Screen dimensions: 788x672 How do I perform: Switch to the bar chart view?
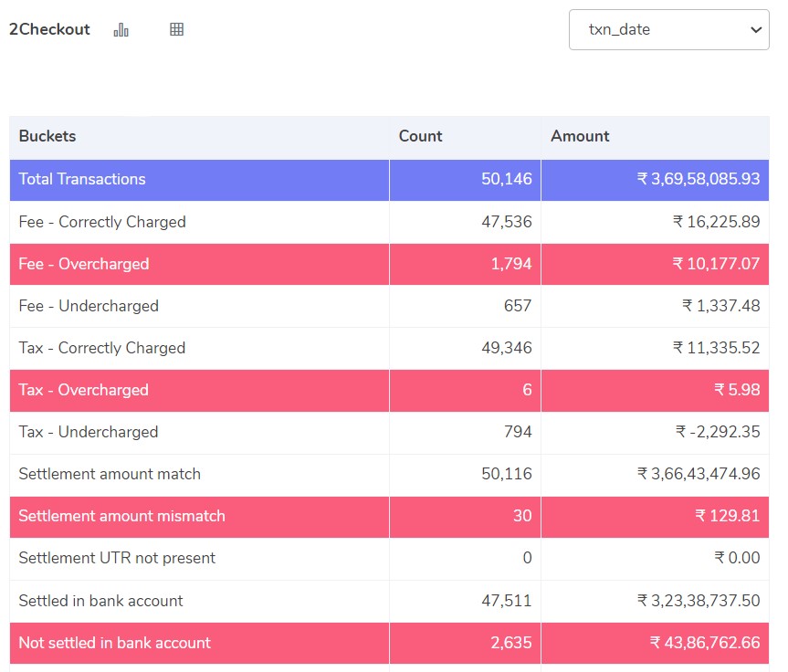[x=121, y=29]
